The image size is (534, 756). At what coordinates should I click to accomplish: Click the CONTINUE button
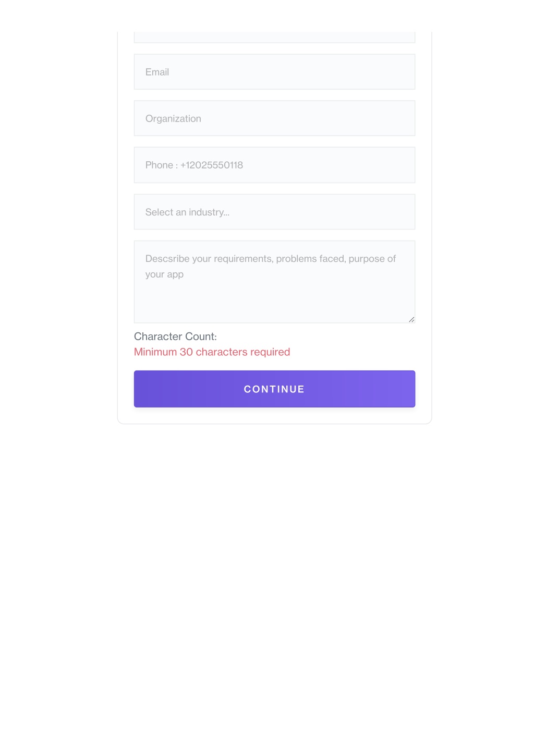click(x=274, y=389)
